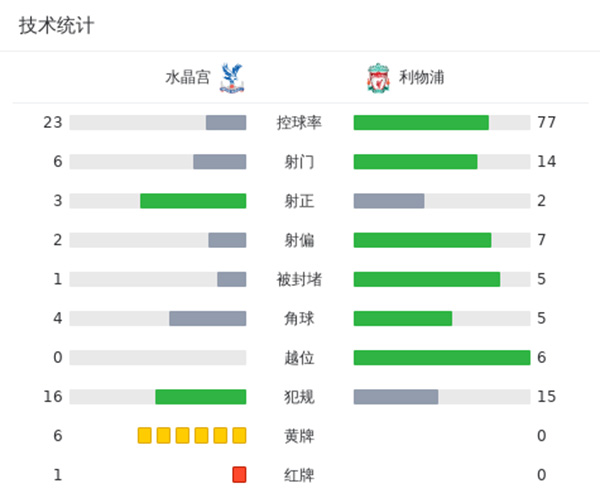Click Liverpool's green 被封堵 bar

[427, 279]
